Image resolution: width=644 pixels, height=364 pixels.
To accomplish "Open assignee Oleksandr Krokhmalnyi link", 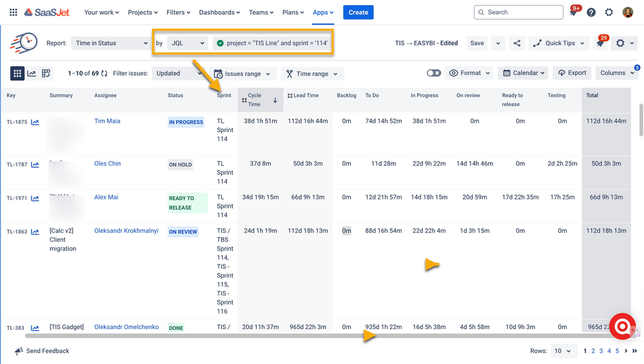I will pyautogui.click(x=126, y=231).
